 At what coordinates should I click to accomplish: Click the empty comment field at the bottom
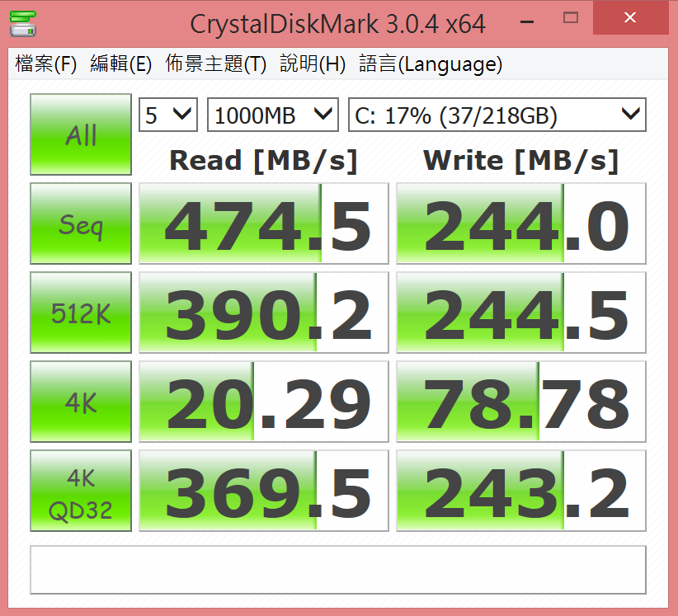pos(338,569)
